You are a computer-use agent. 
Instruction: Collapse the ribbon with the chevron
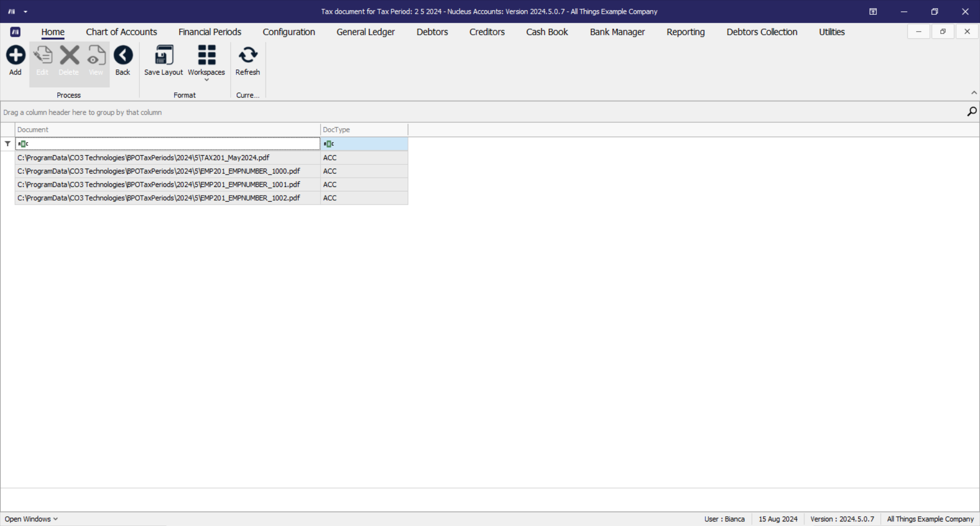pyautogui.click(x=974, y=92)
